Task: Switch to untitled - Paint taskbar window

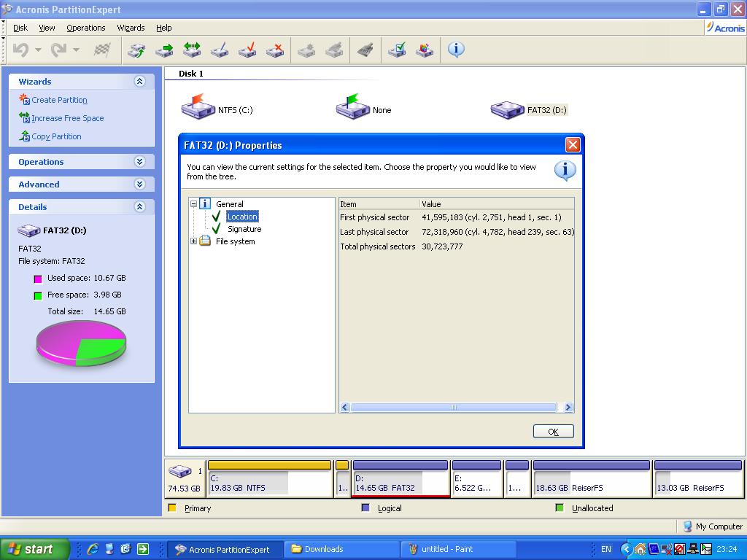Action: (458, 549)
